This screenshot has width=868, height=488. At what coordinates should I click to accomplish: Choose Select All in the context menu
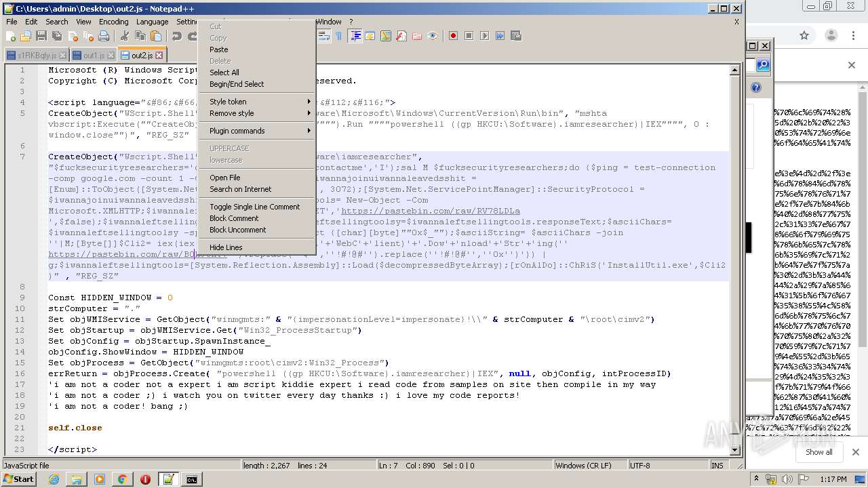257,73
